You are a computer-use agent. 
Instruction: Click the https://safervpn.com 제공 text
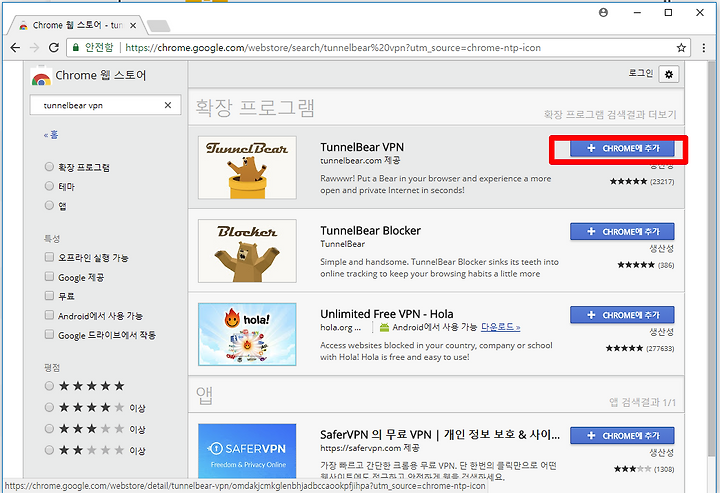pyautogui.click(x=370, y=448)
